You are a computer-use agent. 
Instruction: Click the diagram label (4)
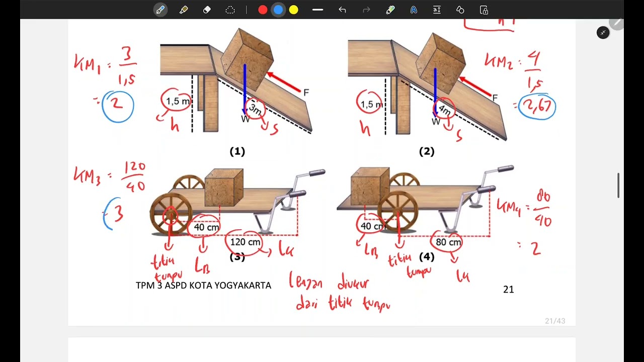427,257
